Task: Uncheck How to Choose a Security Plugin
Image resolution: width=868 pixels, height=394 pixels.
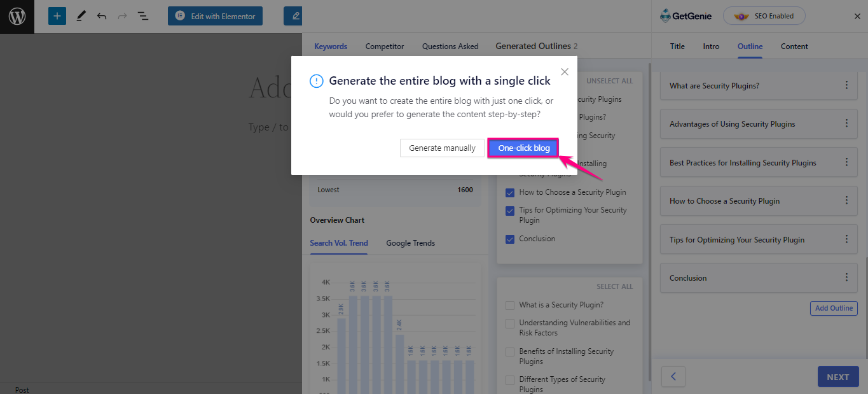Action: (x=510, y=192)
